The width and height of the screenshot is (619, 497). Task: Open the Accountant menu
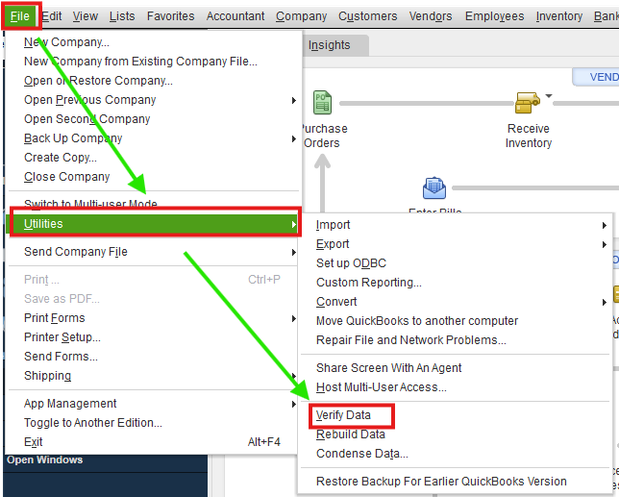tap(235, 16)
